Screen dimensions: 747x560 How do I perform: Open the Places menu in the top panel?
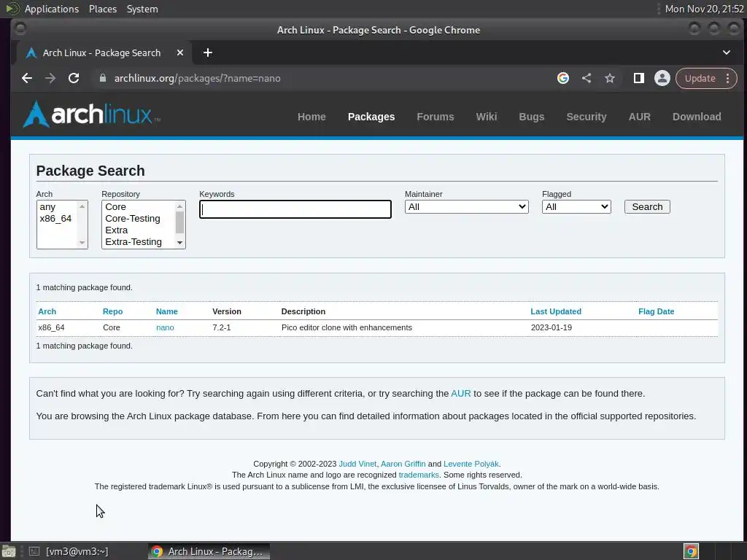tap(103, 9)
